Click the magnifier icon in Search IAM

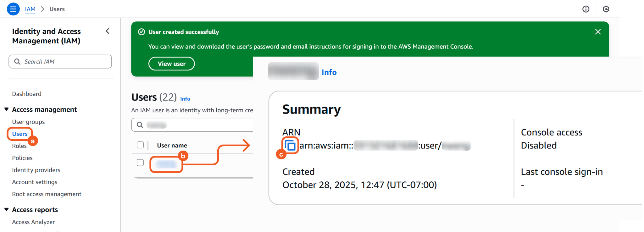[x=17, y=62]
